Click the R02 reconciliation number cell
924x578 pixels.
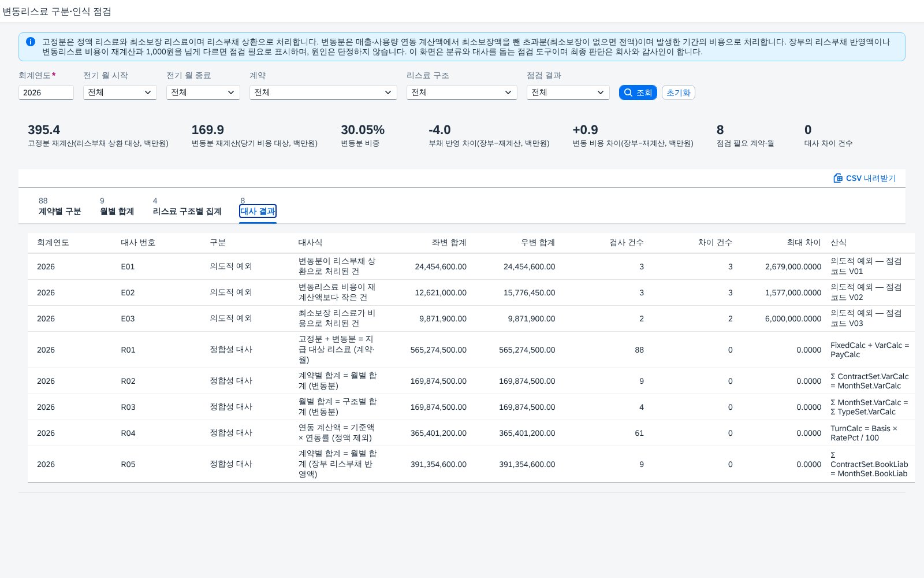click(128, 381)
